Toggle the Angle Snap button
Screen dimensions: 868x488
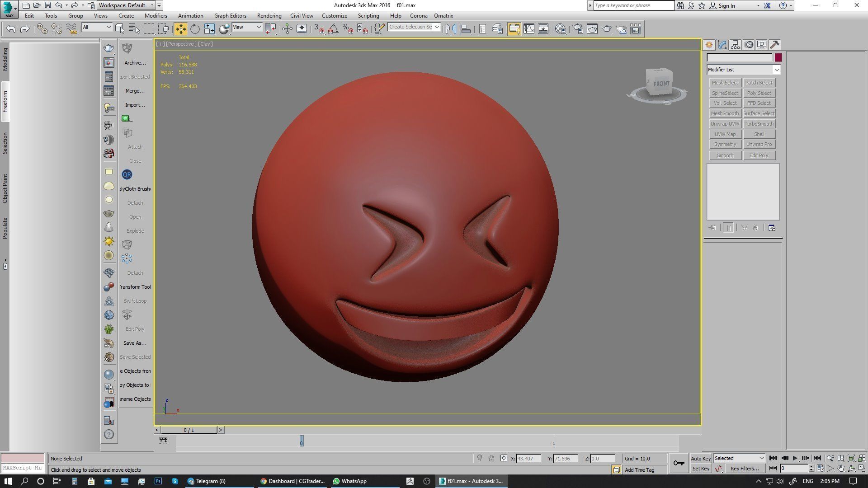coord(334,29)
